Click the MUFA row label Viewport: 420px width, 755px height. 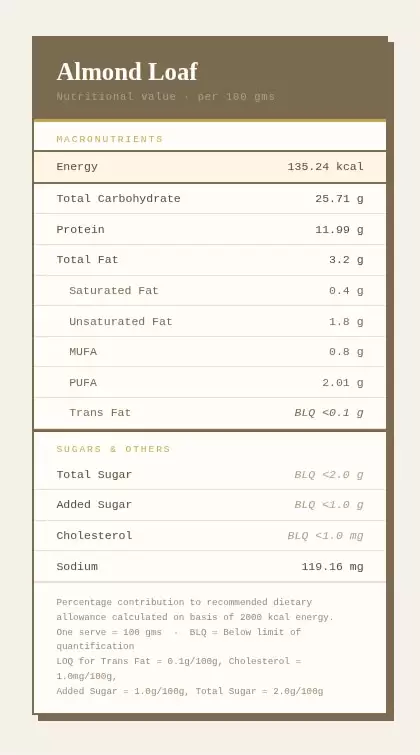(83, 351)
